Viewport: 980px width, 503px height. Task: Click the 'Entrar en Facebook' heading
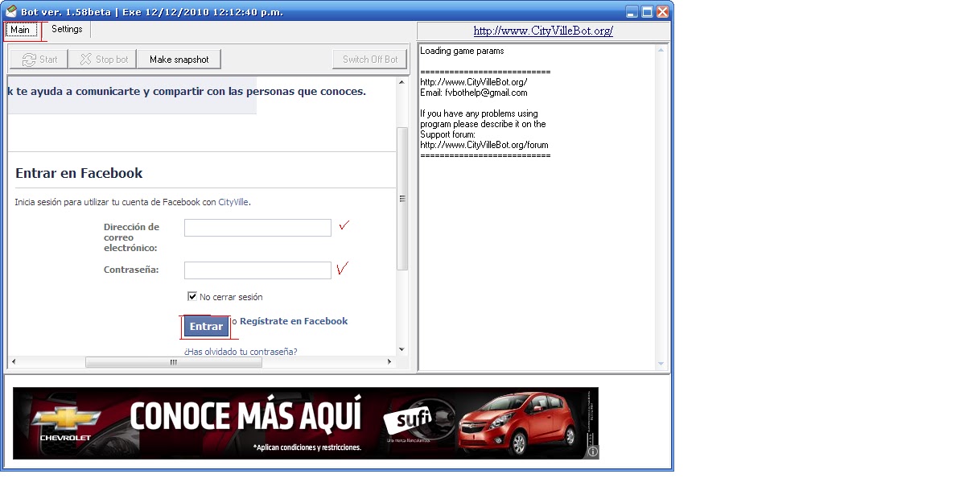pyautogui.click(x=79, y=173)
